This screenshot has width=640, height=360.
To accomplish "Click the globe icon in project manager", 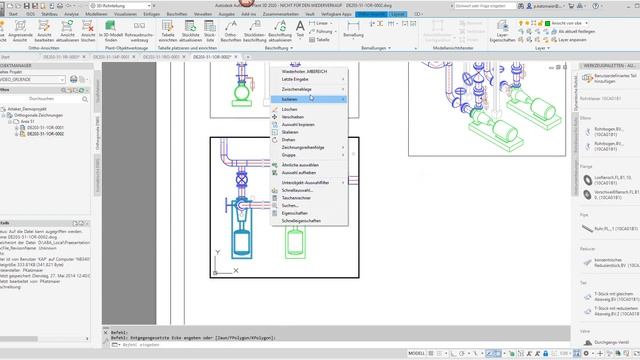I will pos(73,79).
